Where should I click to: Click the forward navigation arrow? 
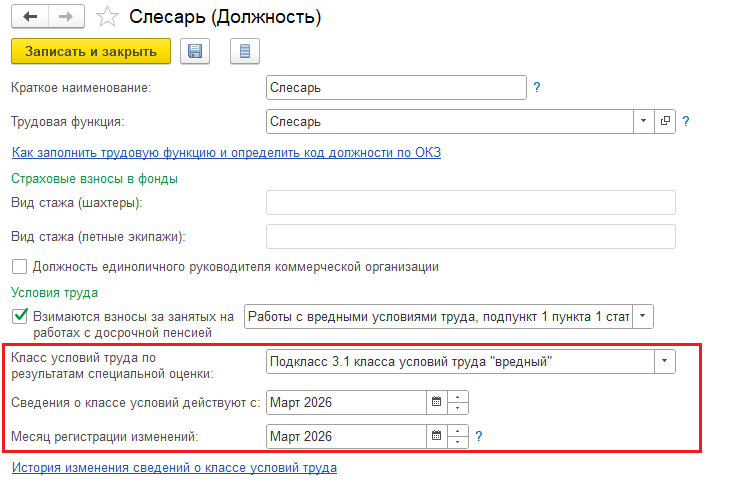tap(65, 16)
